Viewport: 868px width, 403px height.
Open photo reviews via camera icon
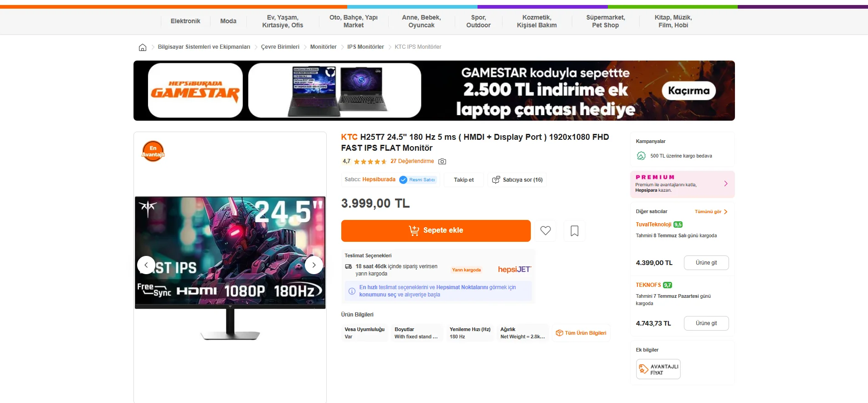pos(442,161)
